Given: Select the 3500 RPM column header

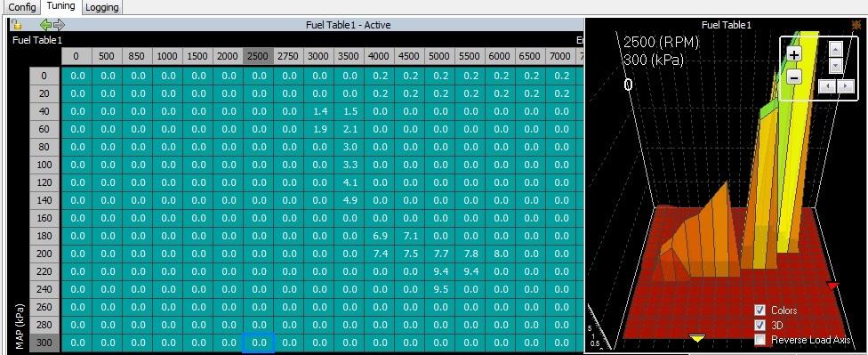Looking at the screenshot, I should pyautogui.click(x=349, y=56).
